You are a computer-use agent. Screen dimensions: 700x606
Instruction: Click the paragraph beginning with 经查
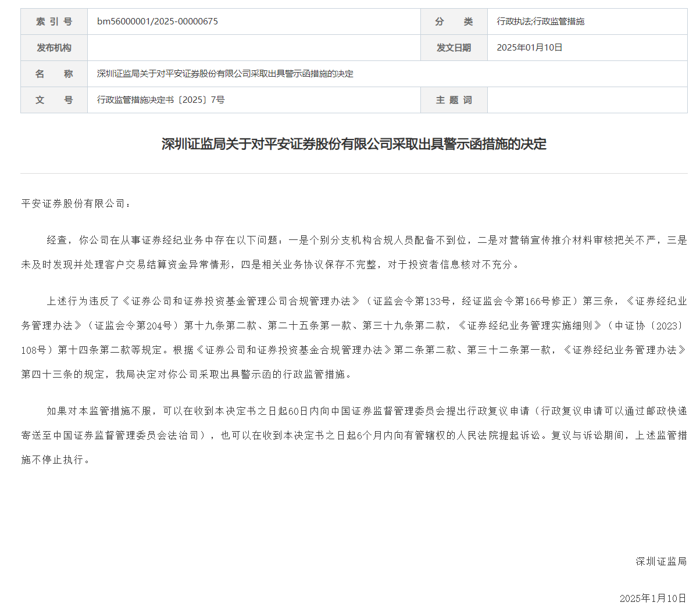coord(353,252)
